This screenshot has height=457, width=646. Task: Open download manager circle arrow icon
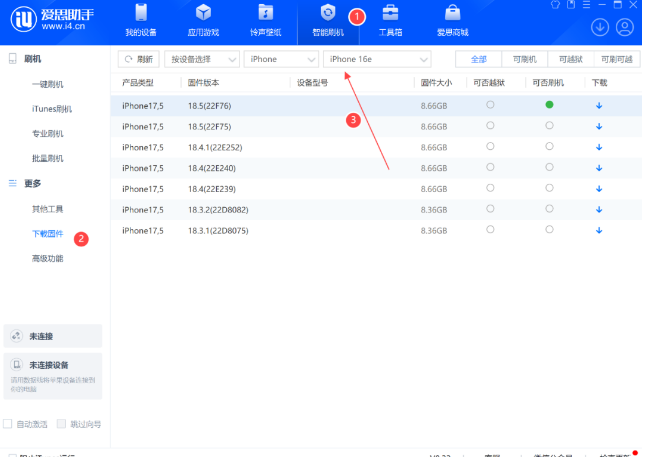(600, 28)
